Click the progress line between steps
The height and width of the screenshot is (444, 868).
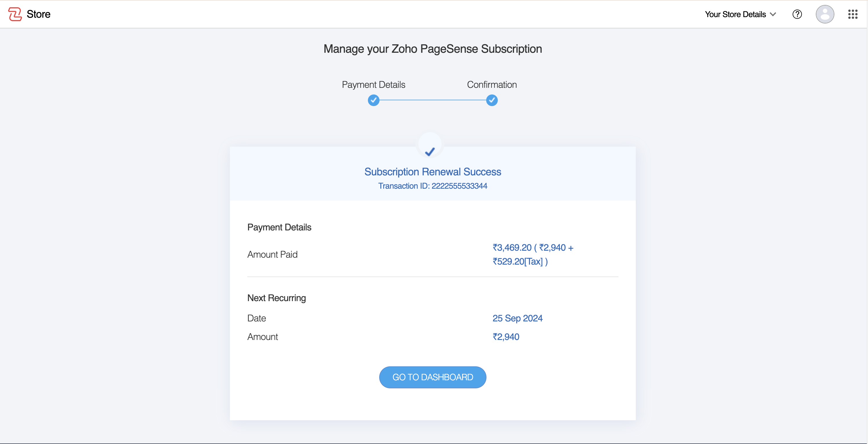pos(433,100)
